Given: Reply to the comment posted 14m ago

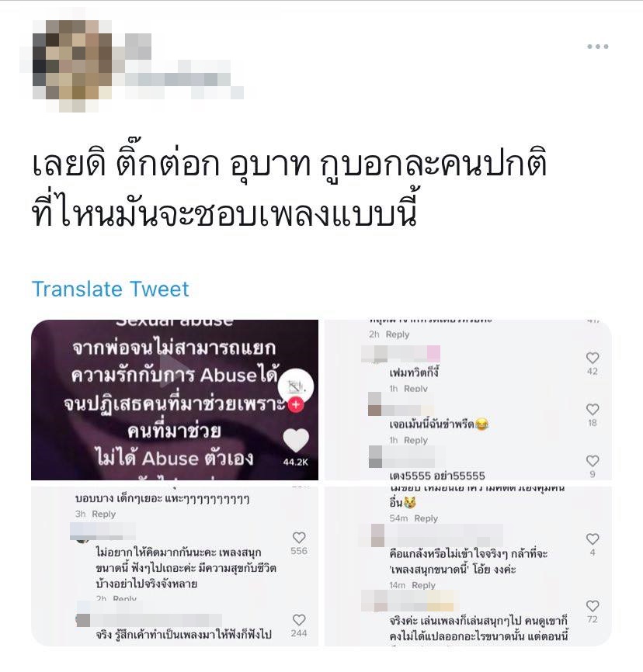Looking at the screenshot, I should click(x=423, y=585).
